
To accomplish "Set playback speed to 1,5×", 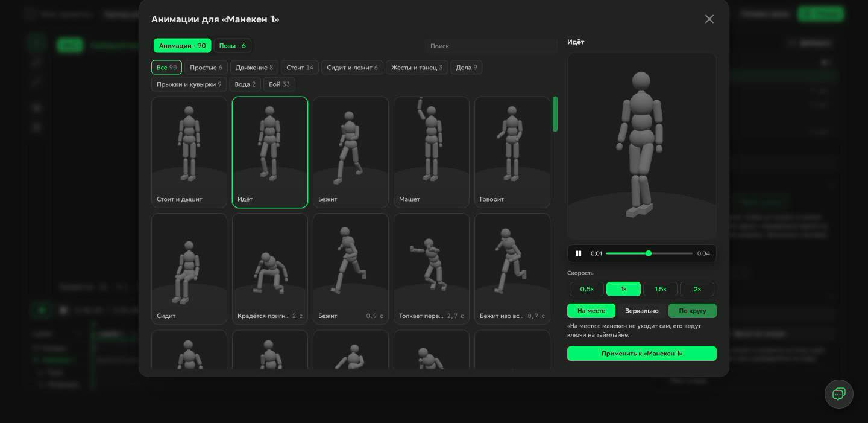I will 660,289.
